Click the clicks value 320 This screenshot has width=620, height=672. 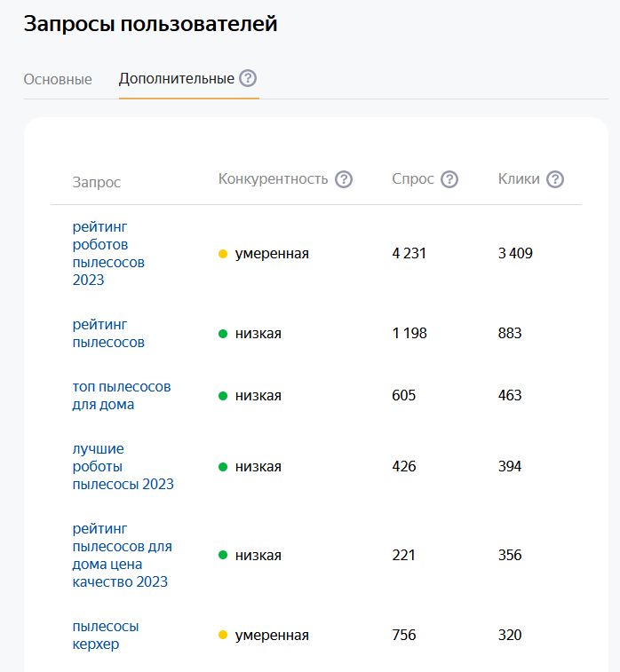(510, 635)
